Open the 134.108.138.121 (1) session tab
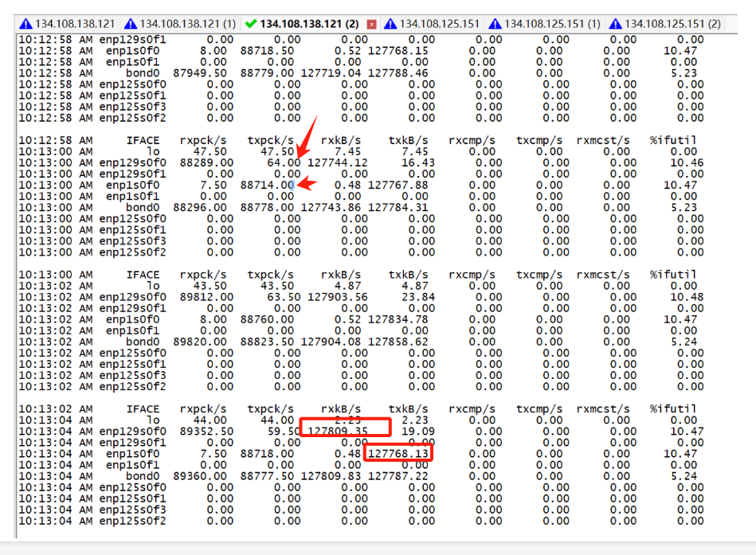This screenshot has width=756, height=555. point(180,24)
